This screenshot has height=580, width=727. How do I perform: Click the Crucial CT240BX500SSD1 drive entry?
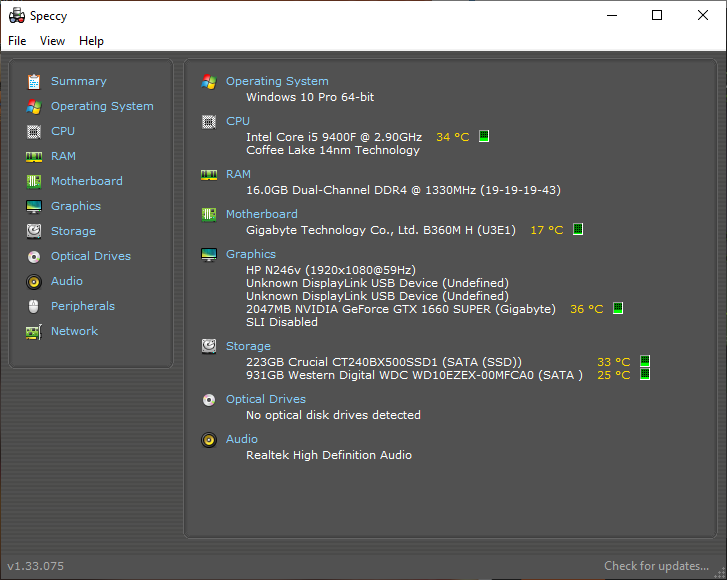click(x=384, y=362)
